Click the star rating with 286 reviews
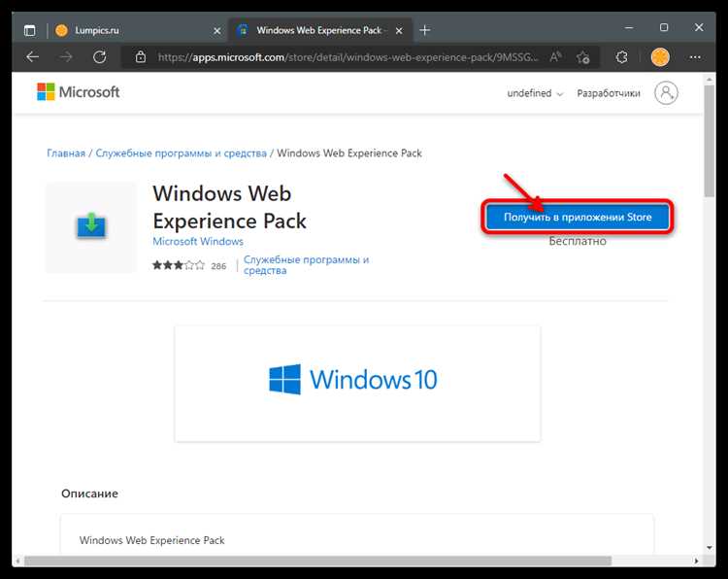The image size is (728, 579). point(189,265)
